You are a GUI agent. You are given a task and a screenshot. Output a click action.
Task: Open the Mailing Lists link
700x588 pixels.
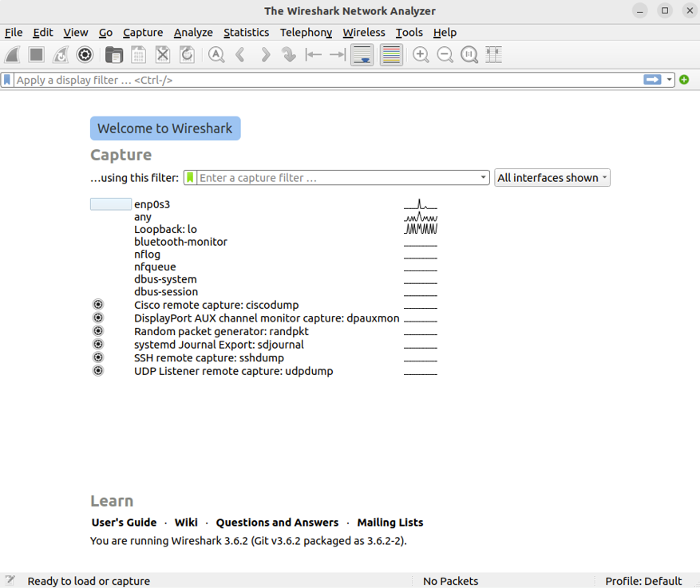(x=390, y=523)
